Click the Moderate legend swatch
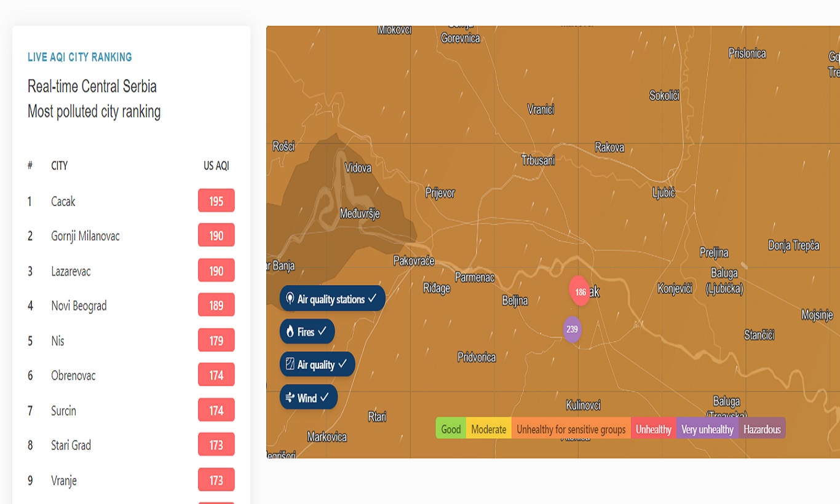 coord(489,429)
